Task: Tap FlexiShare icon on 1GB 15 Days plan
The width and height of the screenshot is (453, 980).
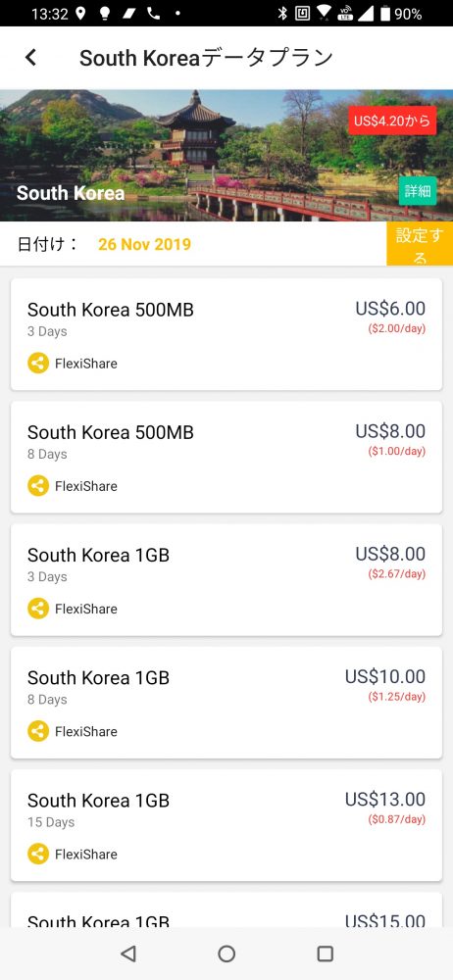Action: coord(38,854)
